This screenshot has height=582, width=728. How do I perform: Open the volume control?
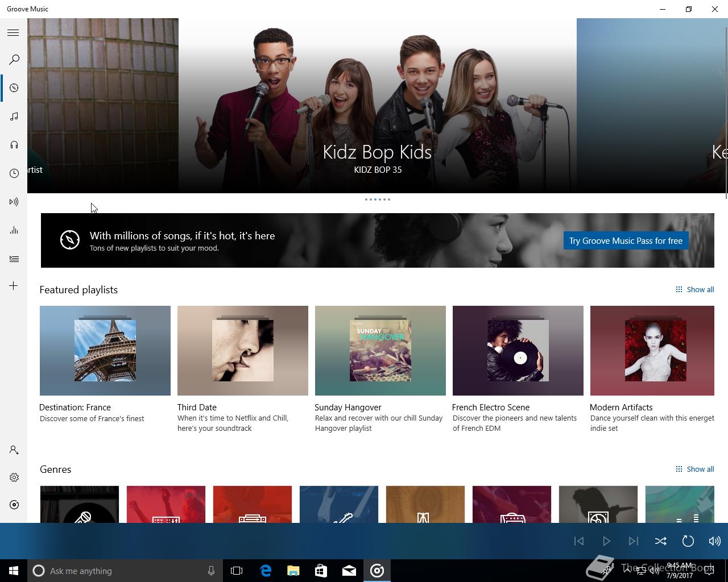[x=714, y=541]
